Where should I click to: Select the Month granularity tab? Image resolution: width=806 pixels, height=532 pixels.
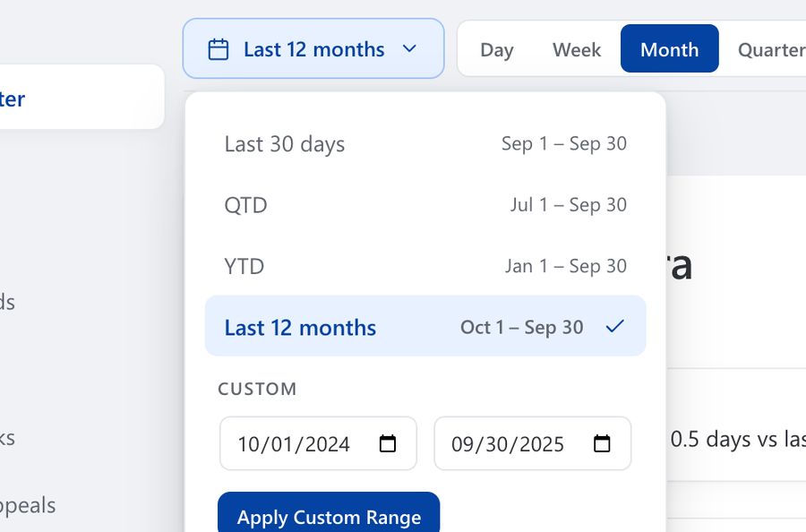(669, 49)
